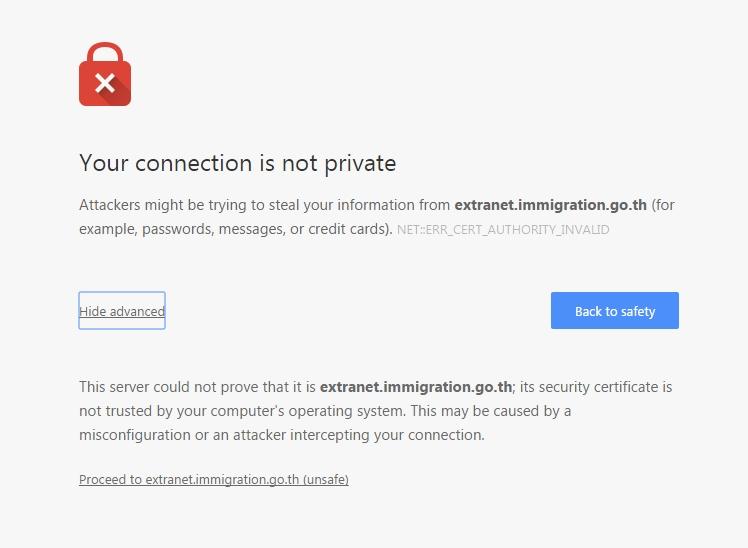
Task: Click the 'Your connection is not private' heading
Action: click(x=237, y=163)
